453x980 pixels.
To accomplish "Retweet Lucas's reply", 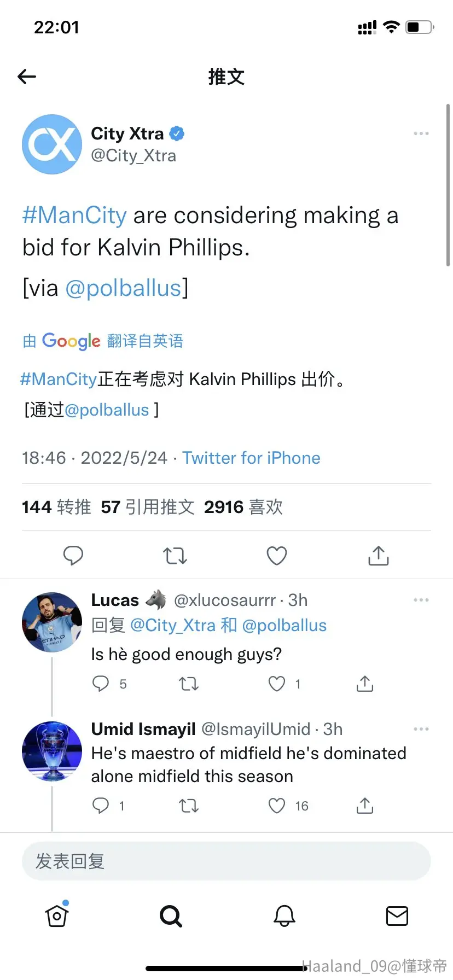I will click(x=189, y=684).
